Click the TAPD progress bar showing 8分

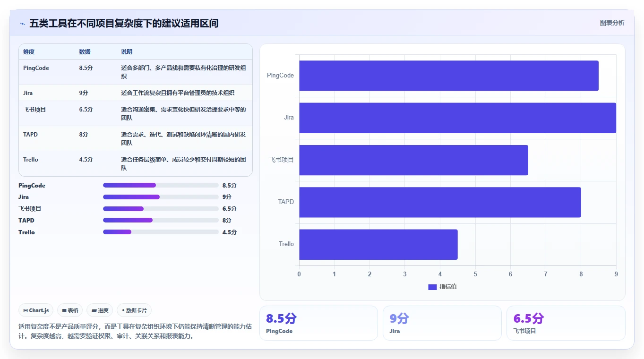click(x=161, y=220)
